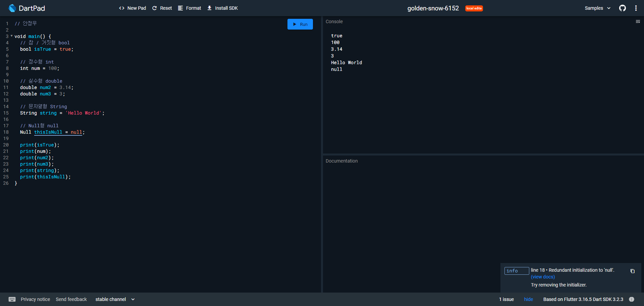Click the Flutter 3.16.5 SDK version text
The image size is (644, 306).
tap(583, 299)
